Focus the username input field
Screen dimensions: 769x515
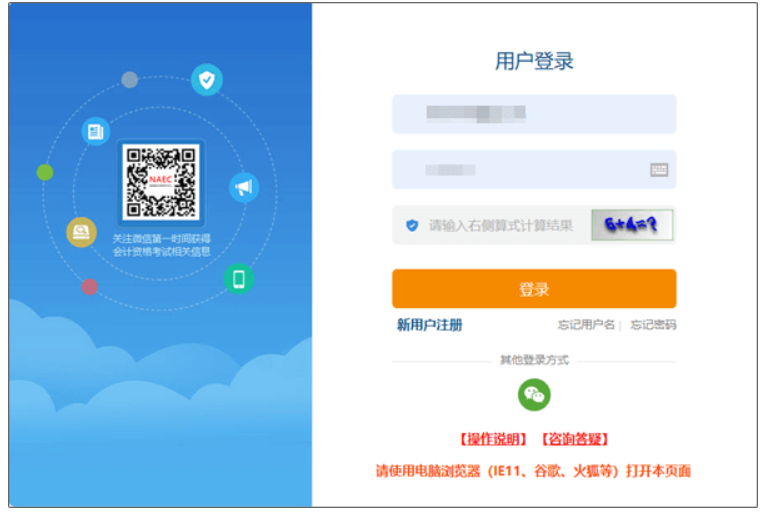(534, 114)
